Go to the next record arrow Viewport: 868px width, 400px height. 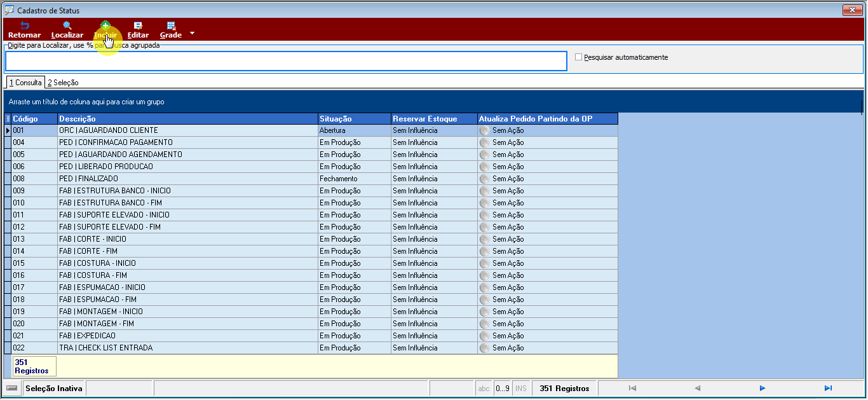[x=763, y=388]
